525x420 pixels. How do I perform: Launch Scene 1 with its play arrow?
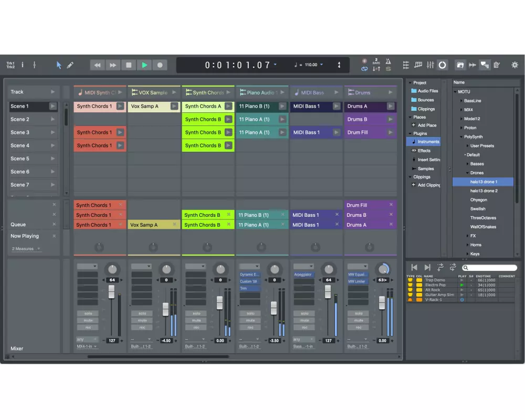(x=52, y=106)
